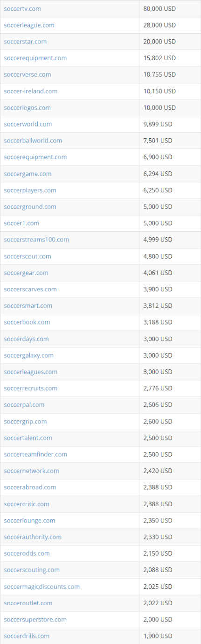Image resolution: width=201 pixels, height=644 pixels.
Task: Open the soccerverse.com link
Action: [28, 75]
